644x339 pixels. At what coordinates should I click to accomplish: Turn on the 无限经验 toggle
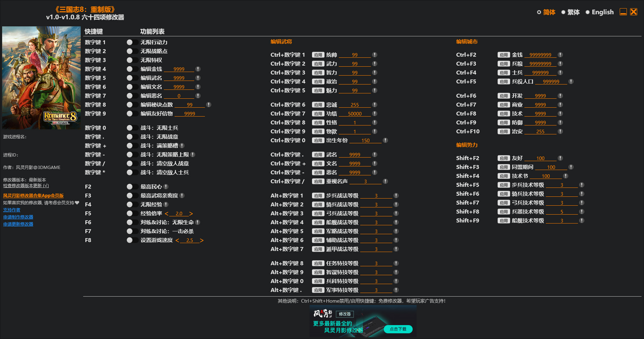[132, 205]
